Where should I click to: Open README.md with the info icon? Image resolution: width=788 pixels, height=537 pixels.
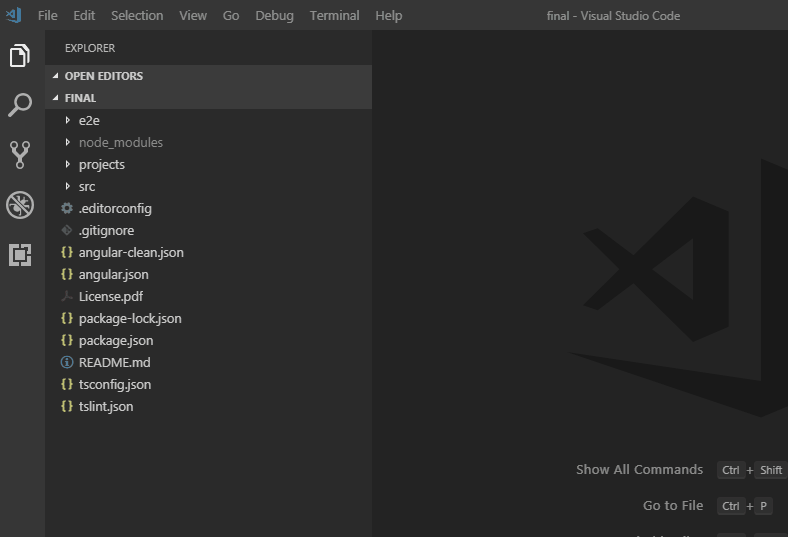click(x=114, y=362)
